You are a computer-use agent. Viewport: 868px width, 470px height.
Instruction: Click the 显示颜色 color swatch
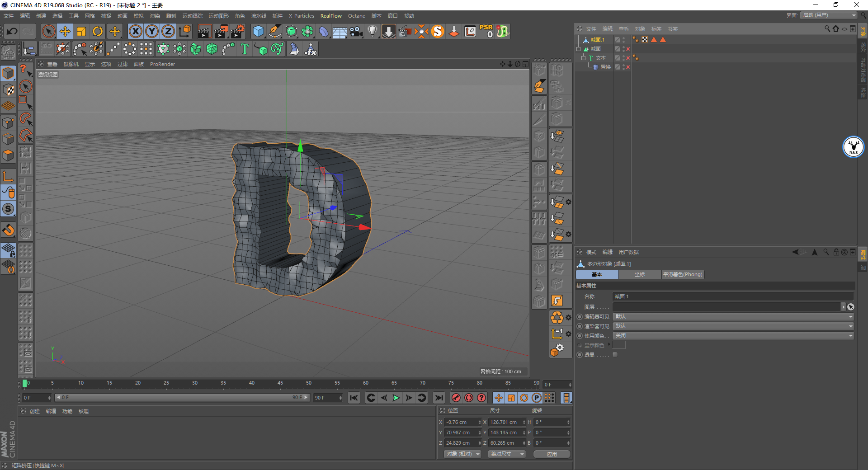pos(619,345)
